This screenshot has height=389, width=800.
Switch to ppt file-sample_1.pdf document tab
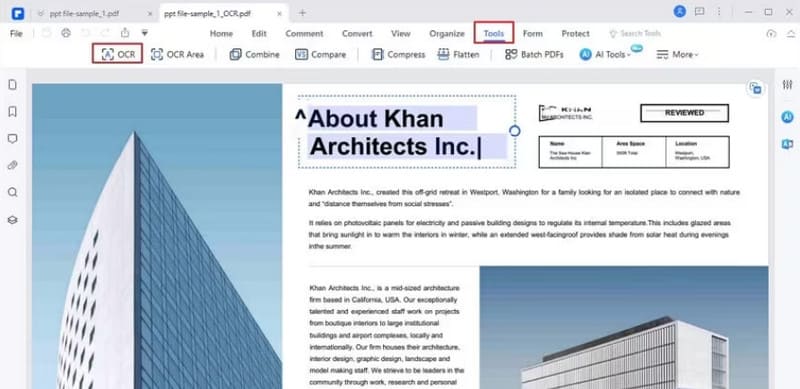click(x=85, y=14)
